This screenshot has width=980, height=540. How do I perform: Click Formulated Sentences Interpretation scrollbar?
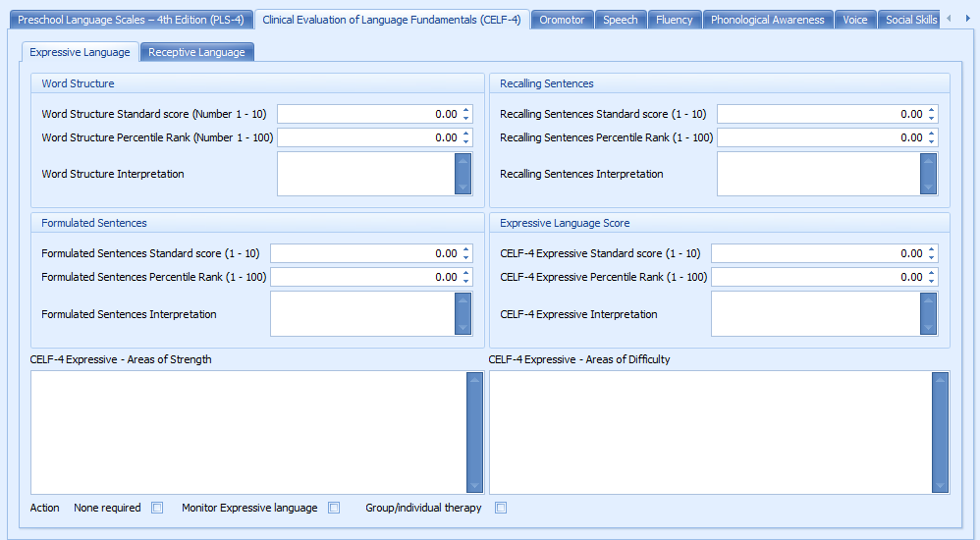(463, 314)
